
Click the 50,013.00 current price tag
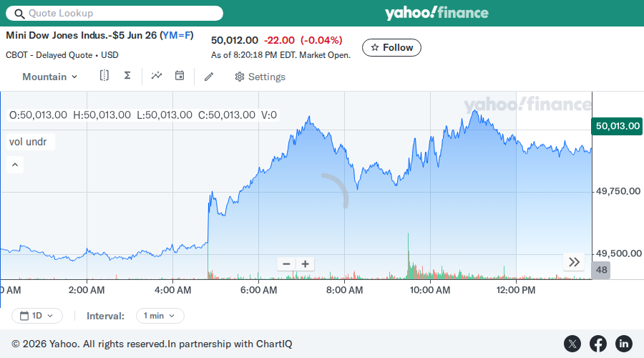coord(617,126)
